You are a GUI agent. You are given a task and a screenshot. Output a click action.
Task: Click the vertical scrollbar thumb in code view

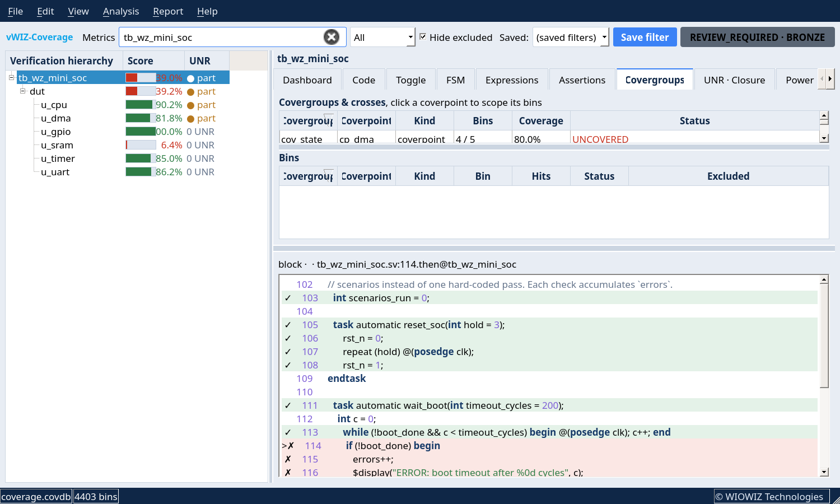(x=824, y=336)
